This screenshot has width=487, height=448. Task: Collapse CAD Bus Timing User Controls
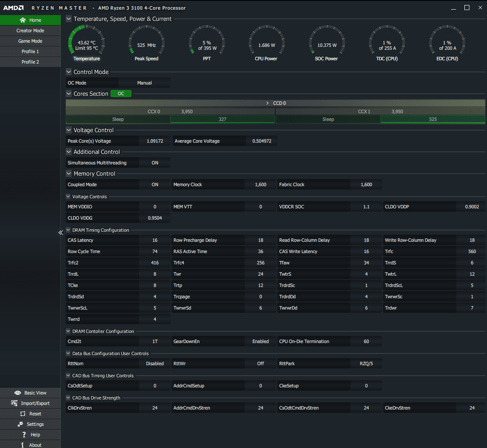[68, 376]
